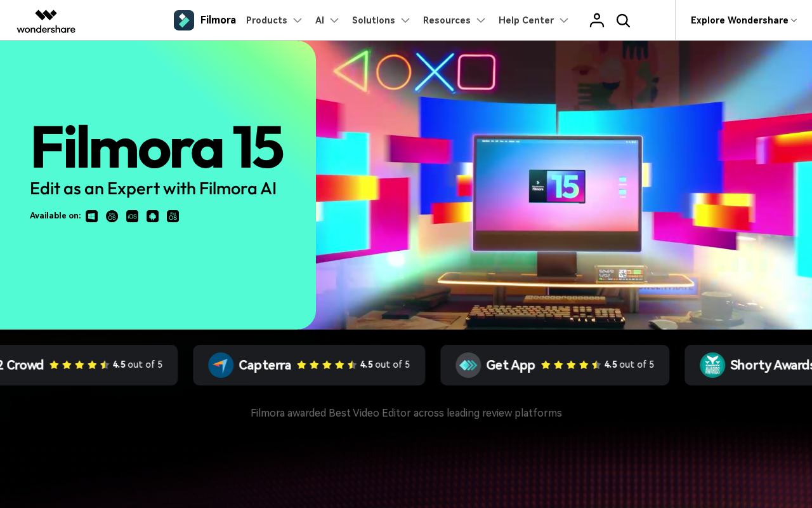Expand Explore Wondershare dropdown

[743, 20]
